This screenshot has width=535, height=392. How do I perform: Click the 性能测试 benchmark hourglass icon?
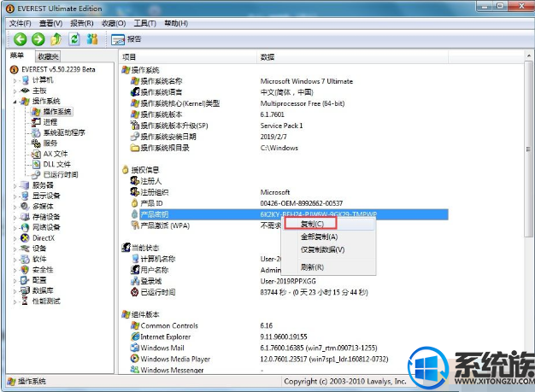point(25,301)
